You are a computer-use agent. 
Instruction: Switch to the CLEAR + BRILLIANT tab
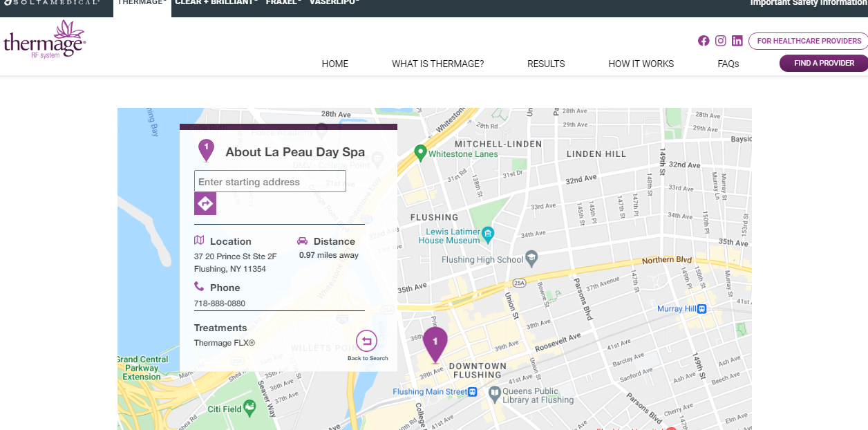click(x=216, y=3)
